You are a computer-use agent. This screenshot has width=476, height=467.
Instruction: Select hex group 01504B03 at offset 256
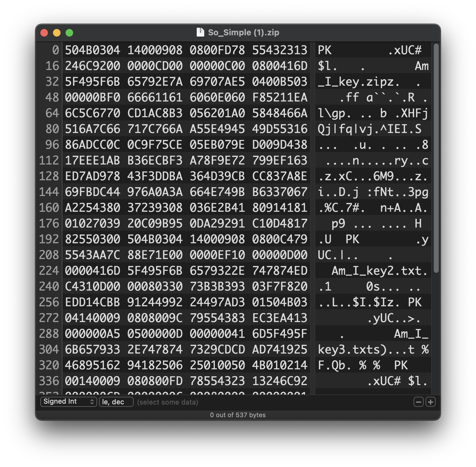[280, 302]
